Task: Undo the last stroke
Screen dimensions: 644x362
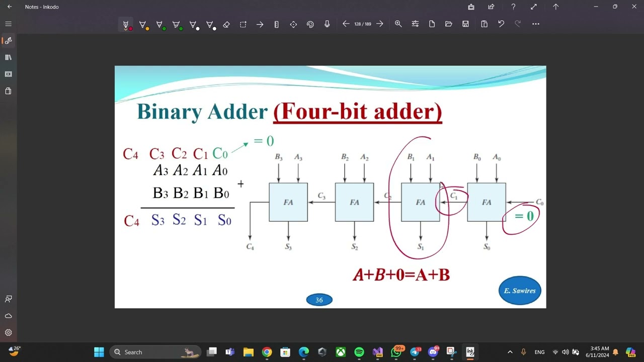Action: (x=501, y=24)
